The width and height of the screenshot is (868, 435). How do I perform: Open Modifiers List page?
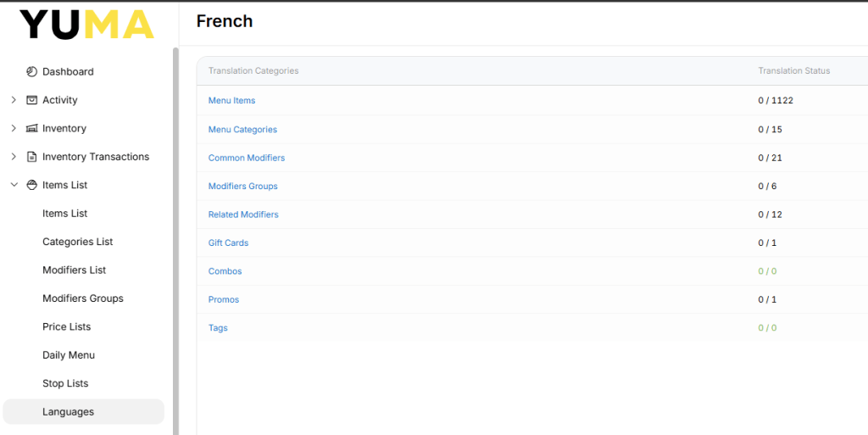(x=75, y=270)
